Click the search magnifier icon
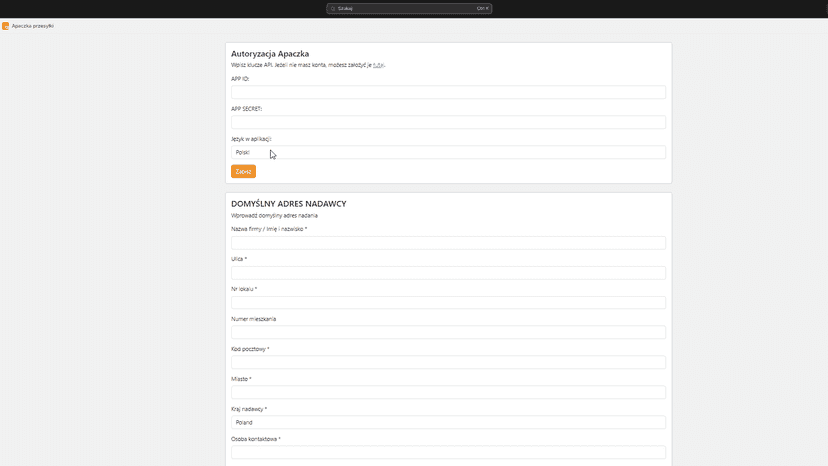Viewport: 828px width, 466px height. [x=333, y=8]
